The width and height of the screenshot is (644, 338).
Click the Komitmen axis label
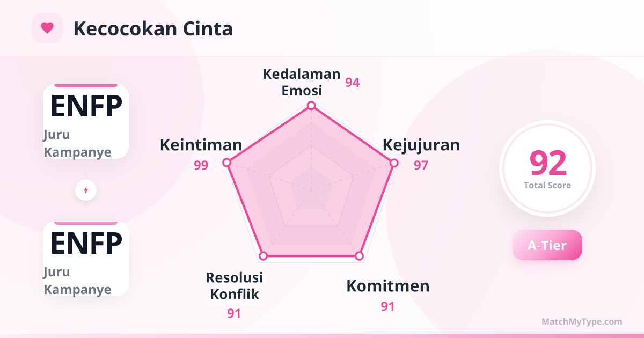click(387, 286)
